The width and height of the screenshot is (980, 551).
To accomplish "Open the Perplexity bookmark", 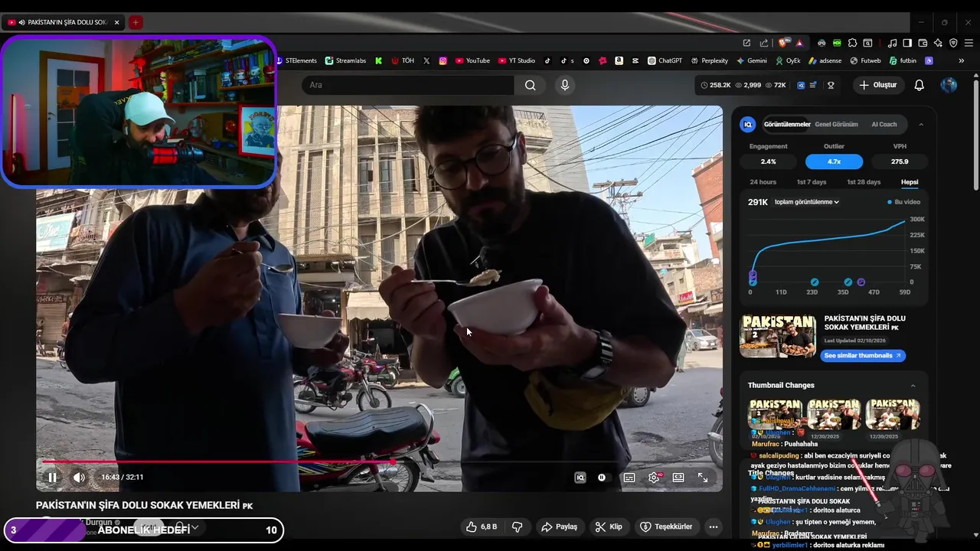I will click(x=710, y=60).
